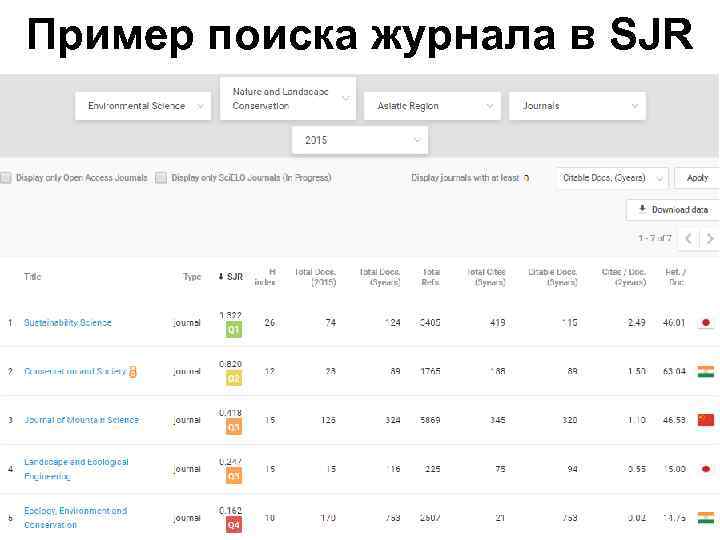The height and width of the screenshot is (540, 720).
Task: Select the total refs value 5869 for Mountain Science
Action: pyautogui.click(x=430, y=420)
